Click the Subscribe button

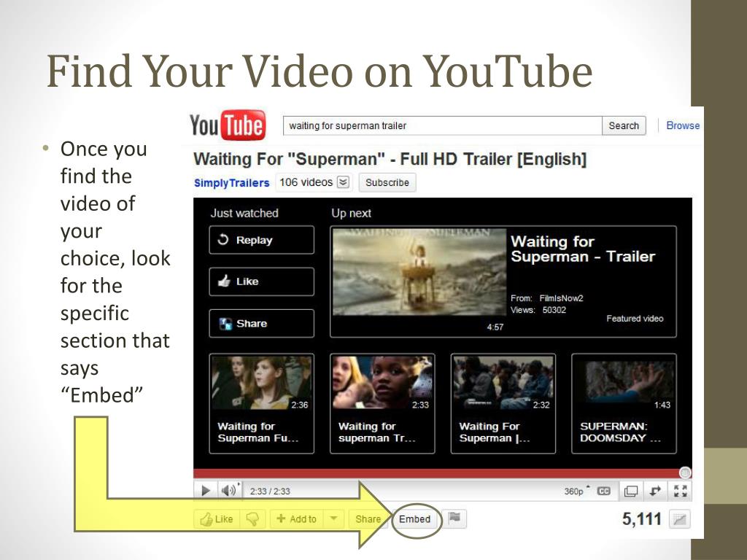387,182
